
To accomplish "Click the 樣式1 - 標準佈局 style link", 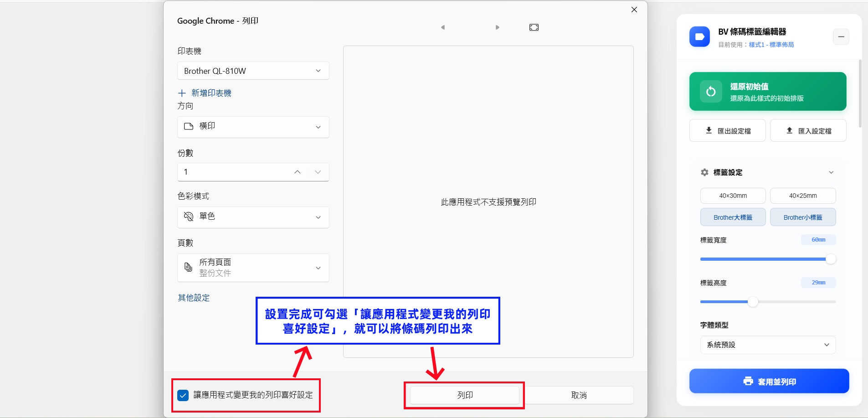I will coord(771,45).
